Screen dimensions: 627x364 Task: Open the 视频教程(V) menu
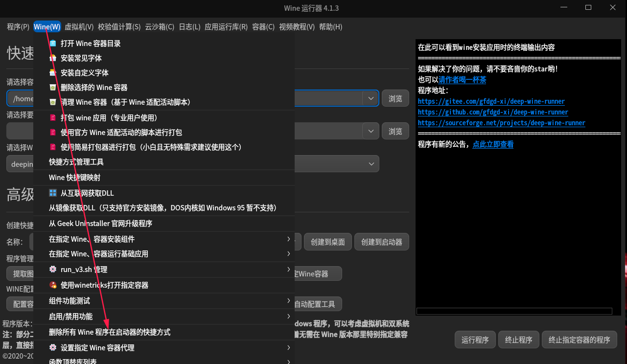coord(297,27)
